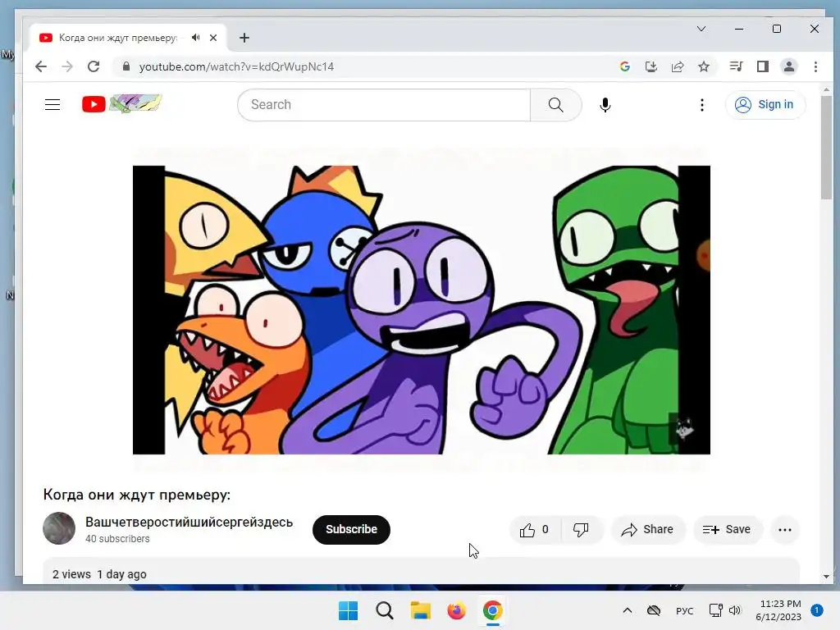Viewport: 840px width, 630px height.
Task: Open more actions ellipsis under video
Action: (x=785, y=529)
